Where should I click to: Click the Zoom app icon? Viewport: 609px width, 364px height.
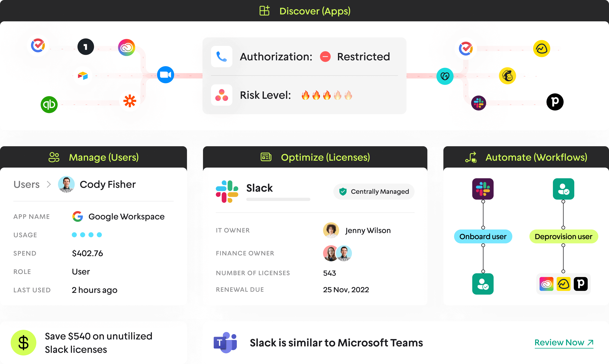(x=165, y=75)
